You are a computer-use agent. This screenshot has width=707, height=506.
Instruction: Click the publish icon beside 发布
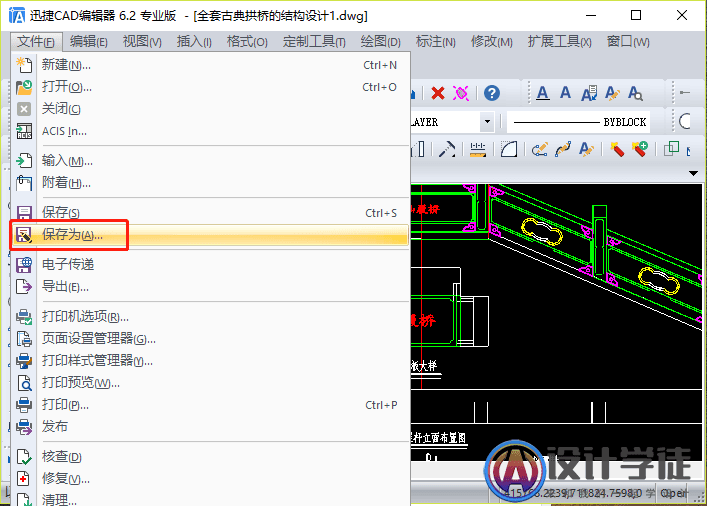tap(24, 426)
